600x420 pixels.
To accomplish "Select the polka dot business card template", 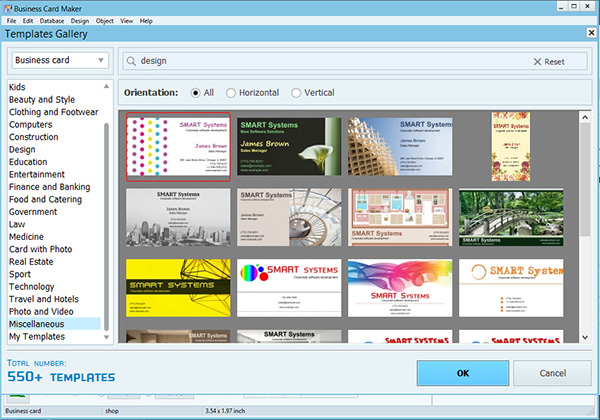I will coord(178,145).
